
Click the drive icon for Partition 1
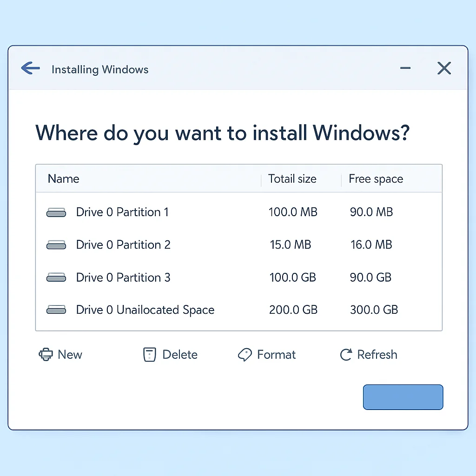click(x=56, y=212)
